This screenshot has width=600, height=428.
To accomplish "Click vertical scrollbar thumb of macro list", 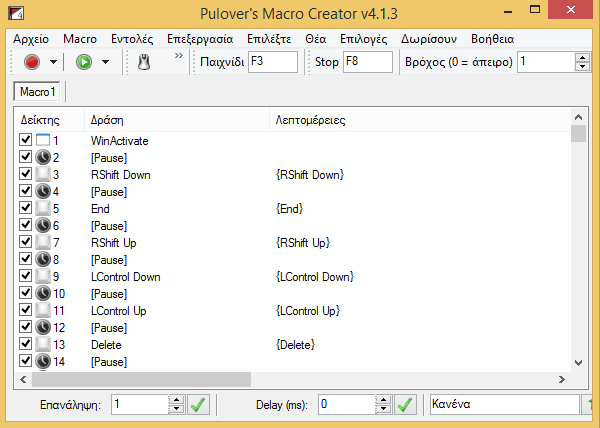I will 578,133.
